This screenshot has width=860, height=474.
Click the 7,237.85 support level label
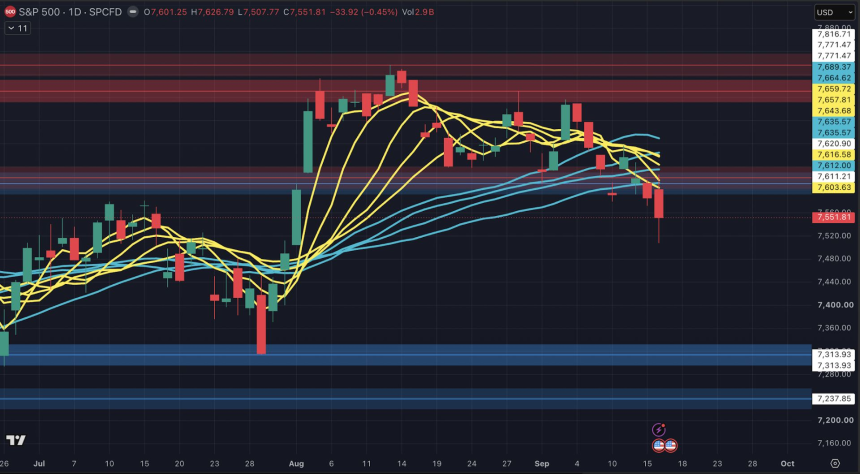[x=833, y=399]
